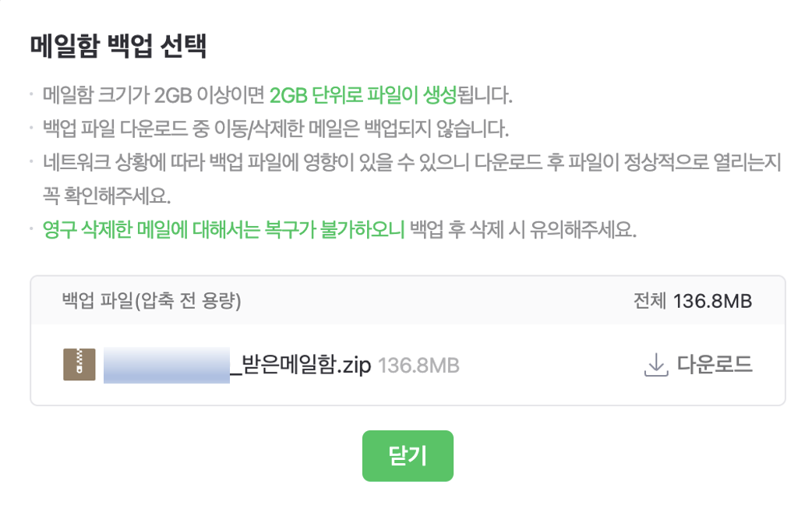The image size is (812, 513).
Task: Close the dialog with the 닫기 button
Action: click(408, 456)
